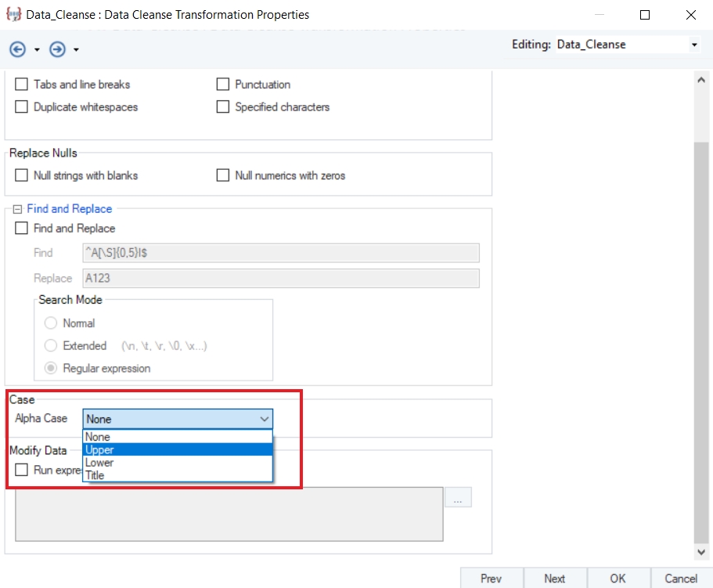
Task: Click the Next button
Action: (x=555, y=579)
